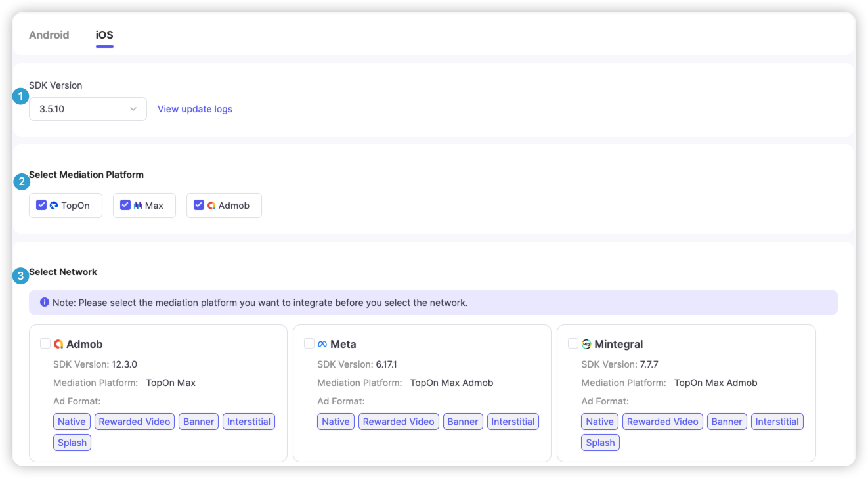Screen dimensions: 868x478
Task: Click the Meta infinity logo icon
Action: click(x=322, y=344)
